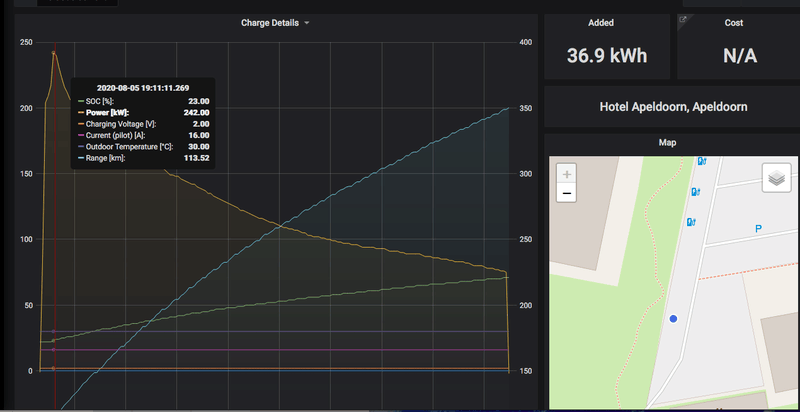
Task: Click the parking P symbol on map
Action: [758, 229]
